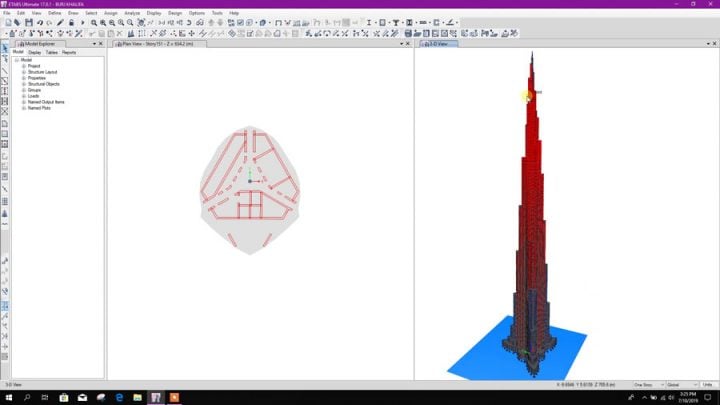
Task: Open the Plan View window dropdown arrow
Action: [401, 44]
